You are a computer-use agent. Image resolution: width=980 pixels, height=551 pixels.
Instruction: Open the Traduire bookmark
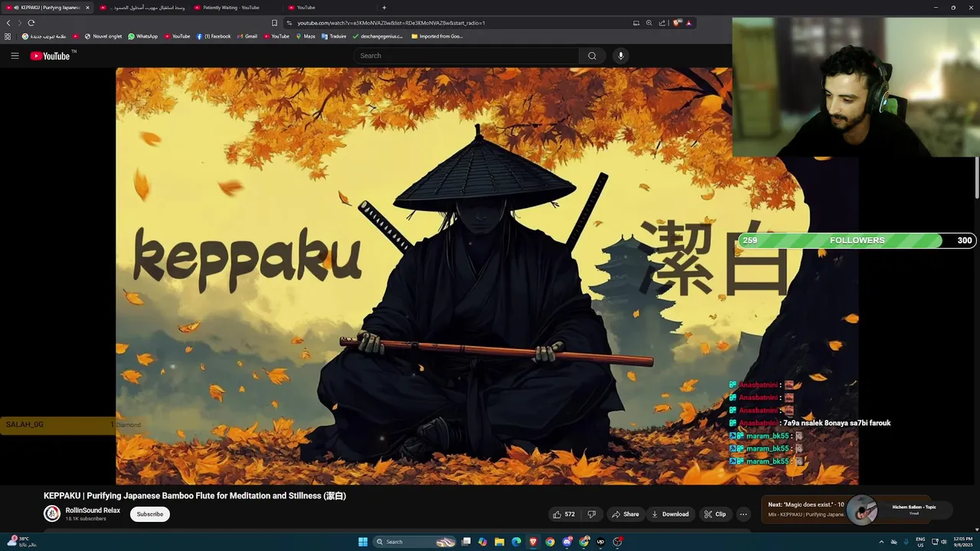[334, 36]
